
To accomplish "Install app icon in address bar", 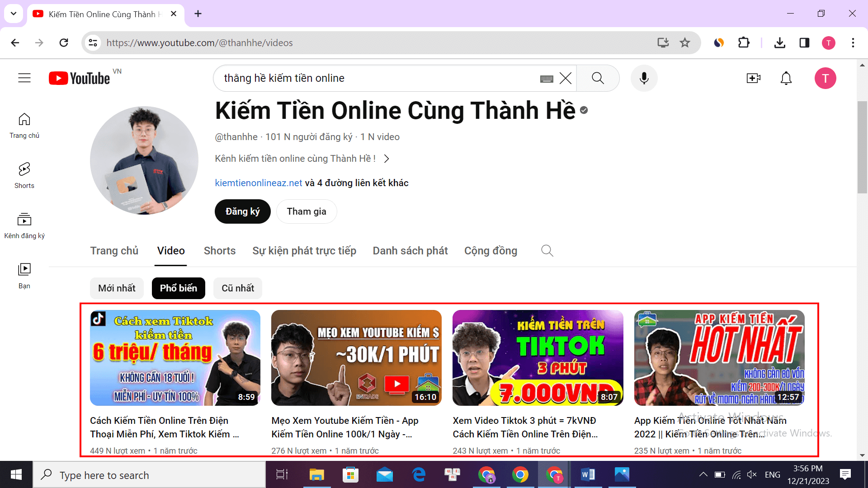I will click(663, 42).
